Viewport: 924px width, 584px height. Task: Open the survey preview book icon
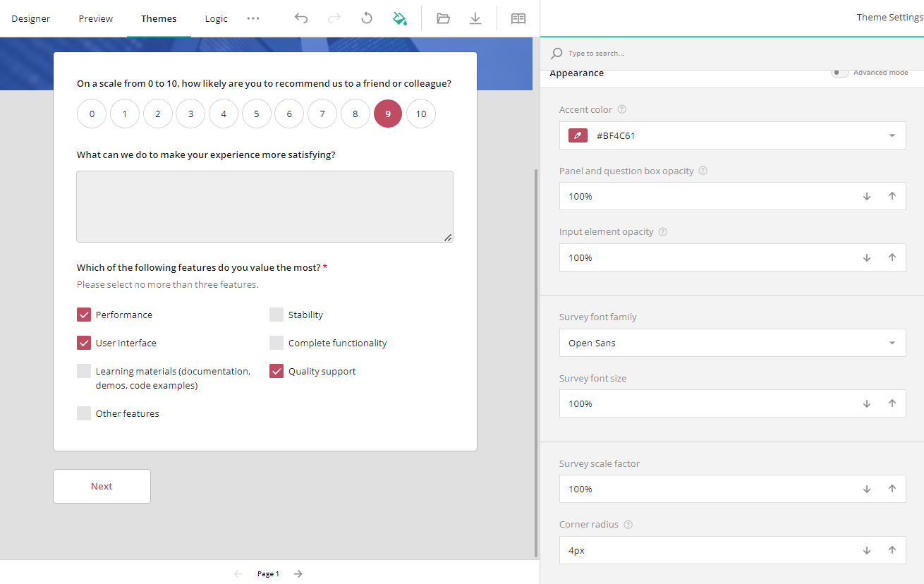click(518, 18)
